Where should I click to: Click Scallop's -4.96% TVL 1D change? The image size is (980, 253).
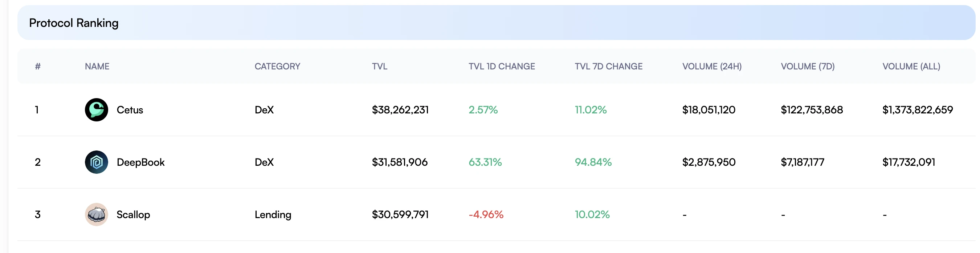pos(485,214)
